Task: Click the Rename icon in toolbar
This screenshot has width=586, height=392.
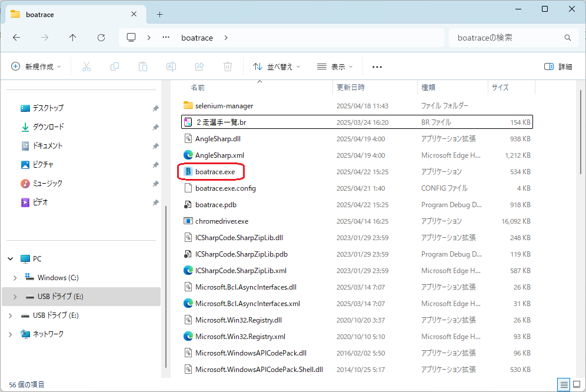Action: [x=171, y=67]
